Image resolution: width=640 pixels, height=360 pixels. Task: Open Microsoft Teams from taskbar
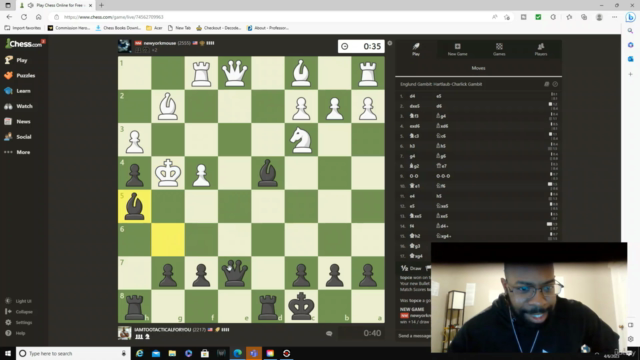click(x=254, y=353)
